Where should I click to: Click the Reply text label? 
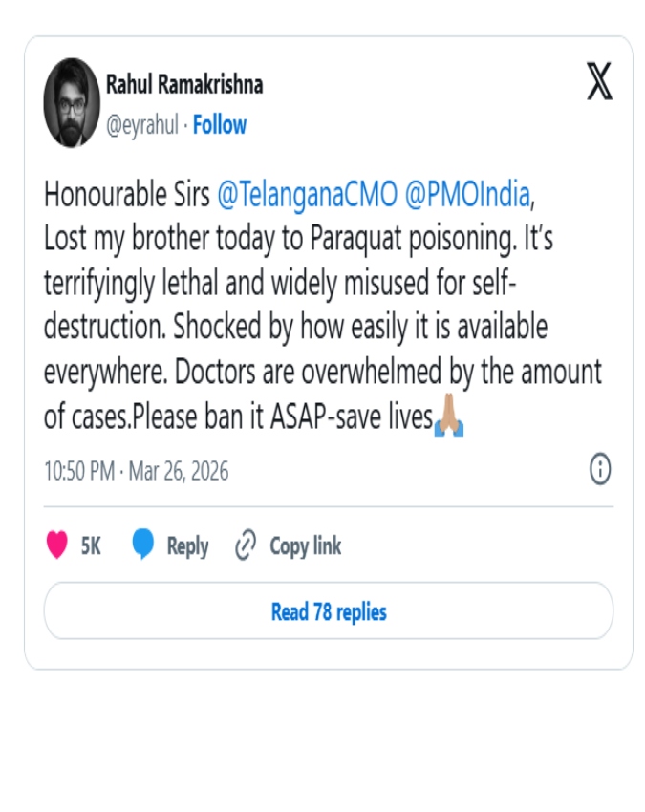click(x=187, y=546)
